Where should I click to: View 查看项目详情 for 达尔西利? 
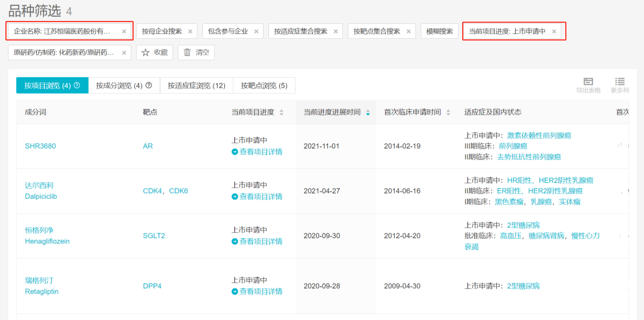pos(257,196)
